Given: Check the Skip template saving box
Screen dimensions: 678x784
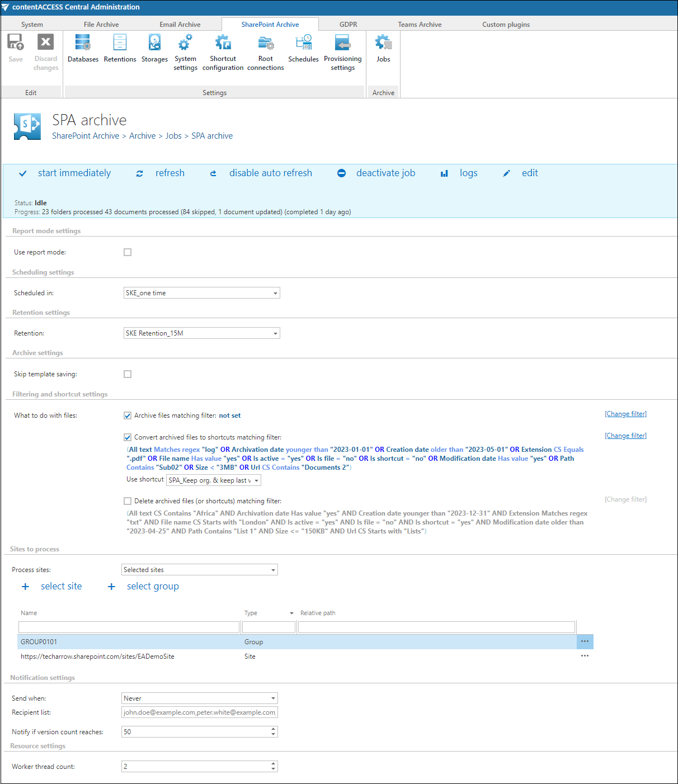Looking at the screenshot, I should tap(128, 374).
